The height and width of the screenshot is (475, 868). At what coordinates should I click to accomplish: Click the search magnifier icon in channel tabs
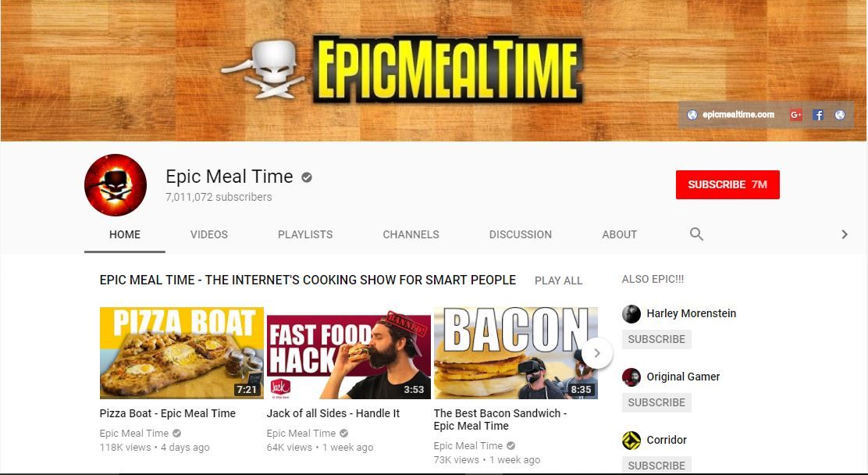pos(696,234)
